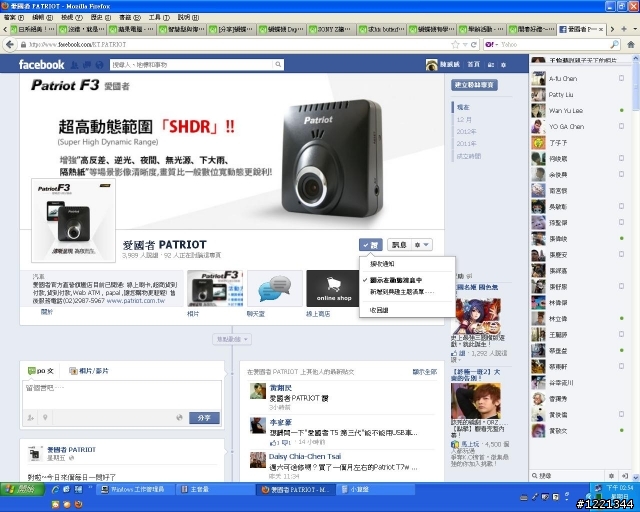Expand the highlights filter dropdown on timeline
Image resolution: width=640 pixels, height=512 pixels.
point(232,339)
